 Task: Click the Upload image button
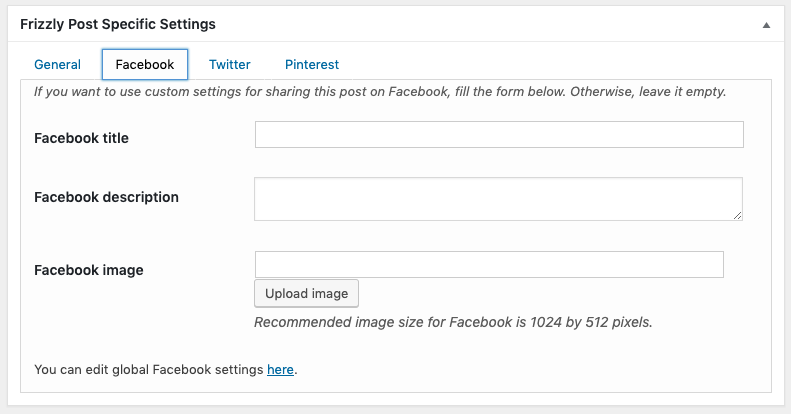pyautogui.click(x=306, y=293)
